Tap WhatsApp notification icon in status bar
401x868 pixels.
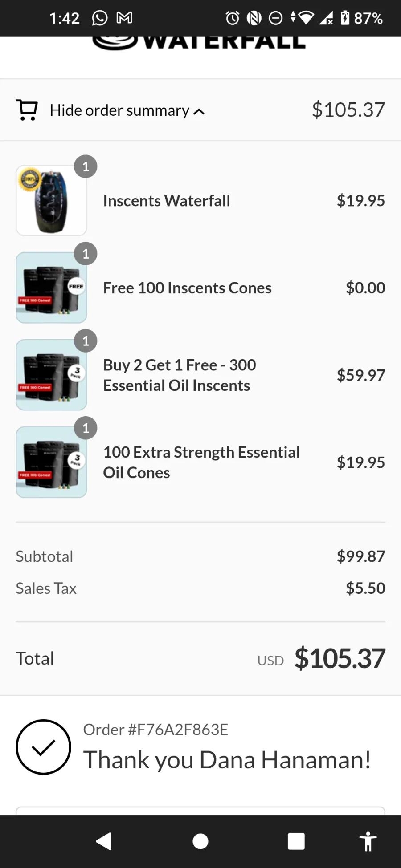click(100, 18)
